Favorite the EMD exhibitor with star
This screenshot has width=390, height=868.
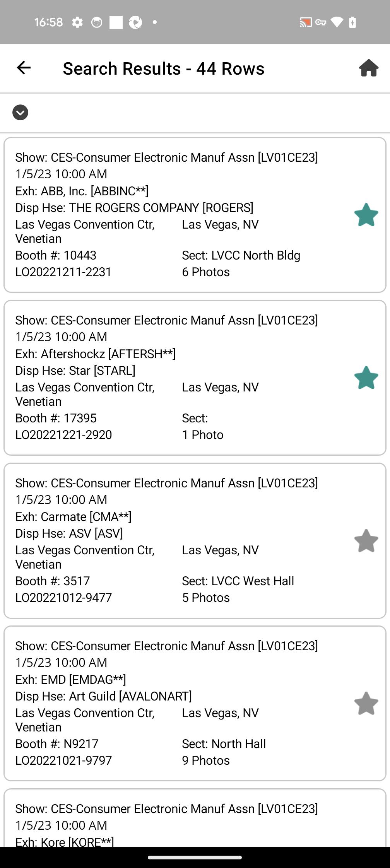(366, 703)
